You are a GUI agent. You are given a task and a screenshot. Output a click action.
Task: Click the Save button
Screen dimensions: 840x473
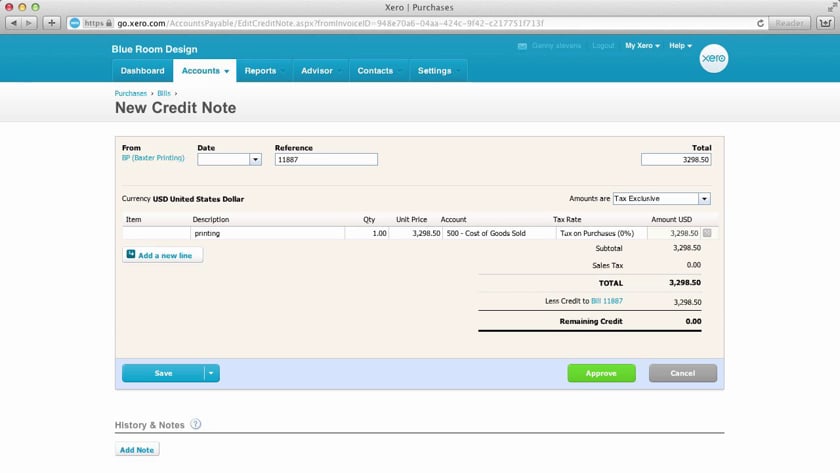point(163,373)
